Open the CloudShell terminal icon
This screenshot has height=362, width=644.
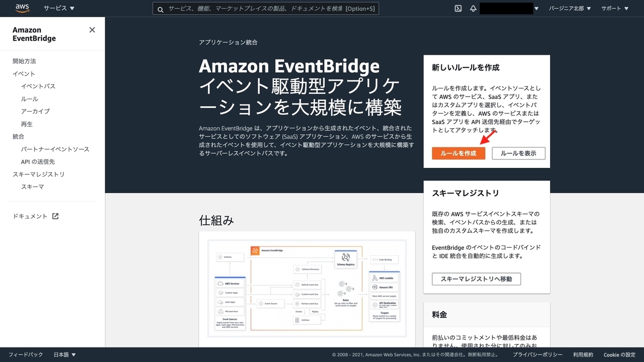point(458,9)
